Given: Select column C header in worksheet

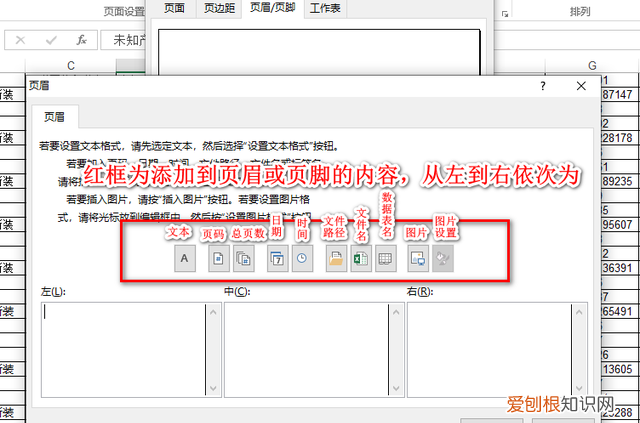Looking at the screenshot, I should pos(71,65).
